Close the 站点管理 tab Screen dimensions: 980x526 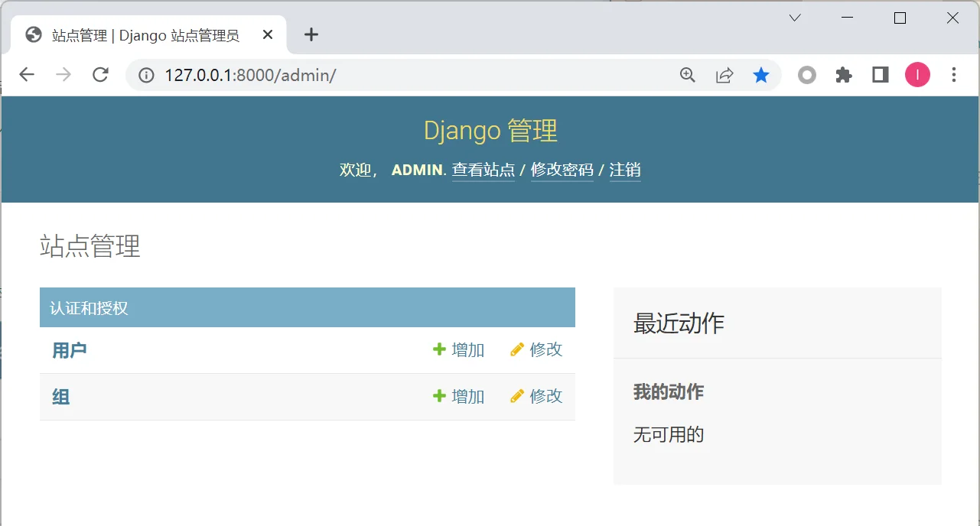(x=268, y=34)
